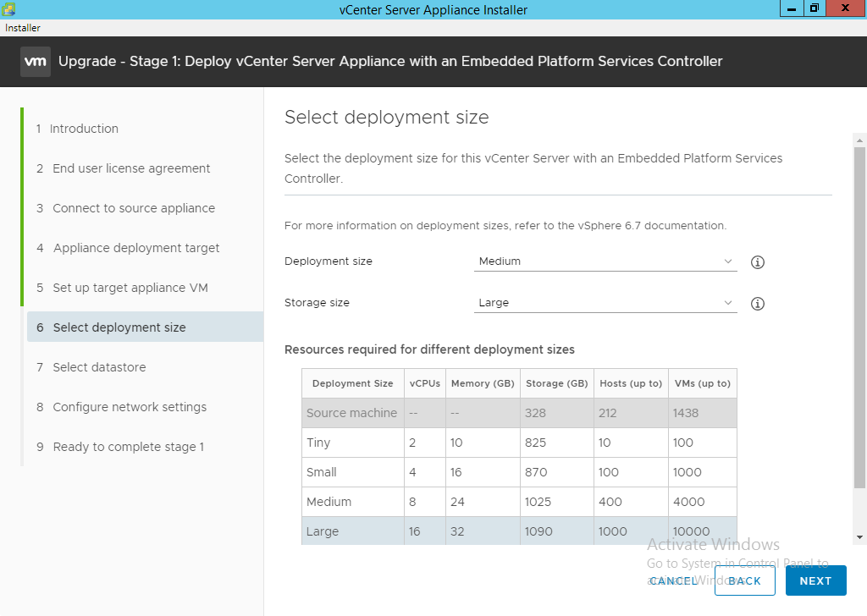Click the Memory (GB) column header

[x=483, y=383]
